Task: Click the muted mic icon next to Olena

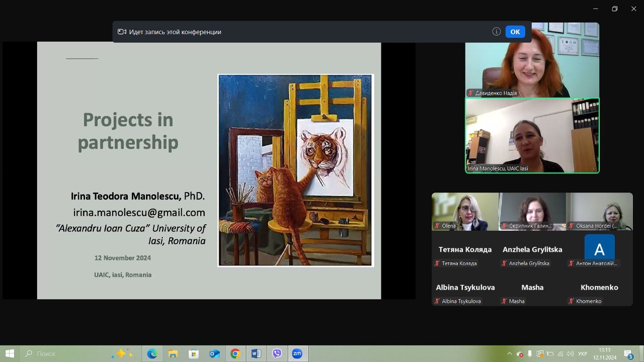Action: pos(437,226)
